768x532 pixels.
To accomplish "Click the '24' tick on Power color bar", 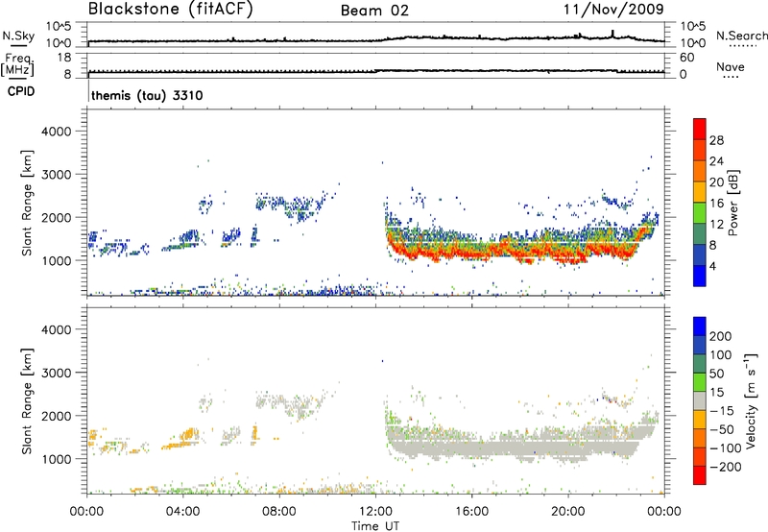I will [716, 161].
